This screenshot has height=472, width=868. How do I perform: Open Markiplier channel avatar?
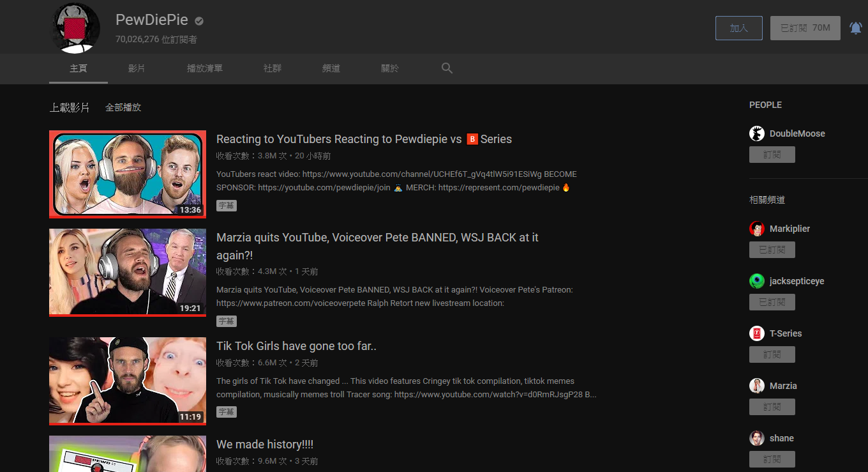[757, 229]
